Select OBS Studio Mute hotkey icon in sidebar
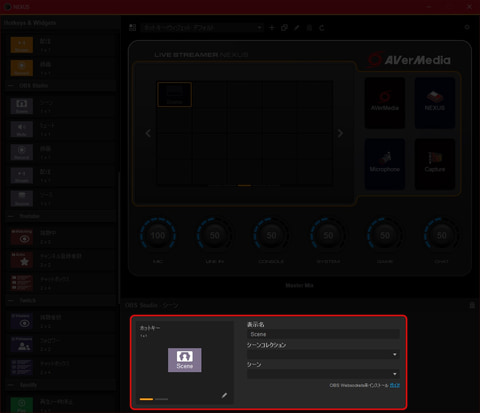480x413 pixels. 22,129
